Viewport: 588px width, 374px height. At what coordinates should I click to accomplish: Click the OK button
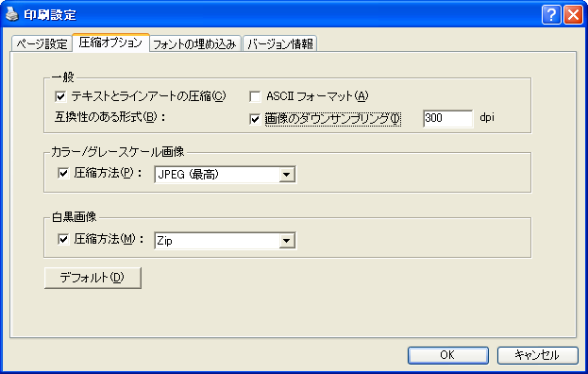[x=447, y=355]
